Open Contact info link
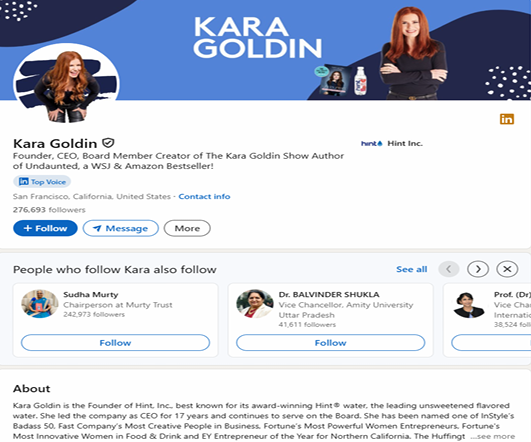This screenshot has height=442, width=531. point(204,196)
